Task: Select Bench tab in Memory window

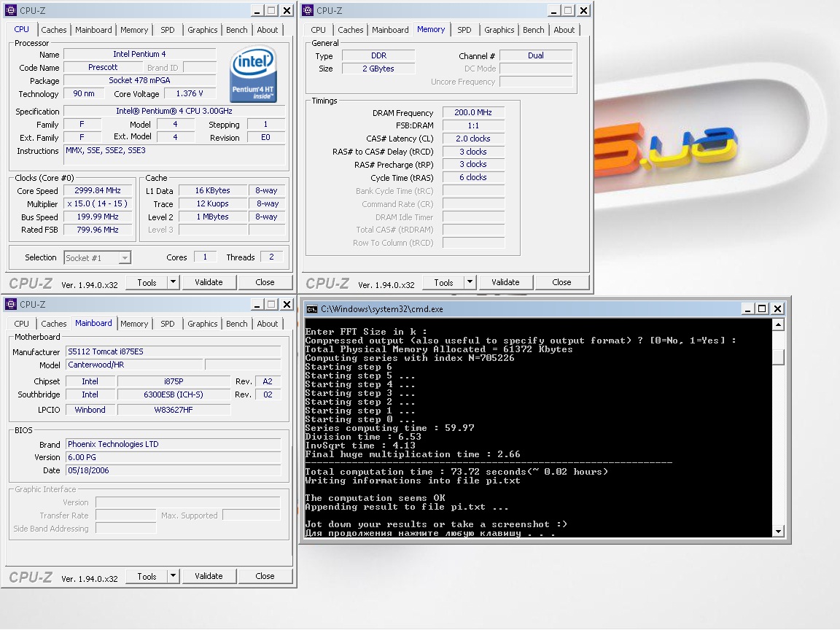Action: pos(534,30)
